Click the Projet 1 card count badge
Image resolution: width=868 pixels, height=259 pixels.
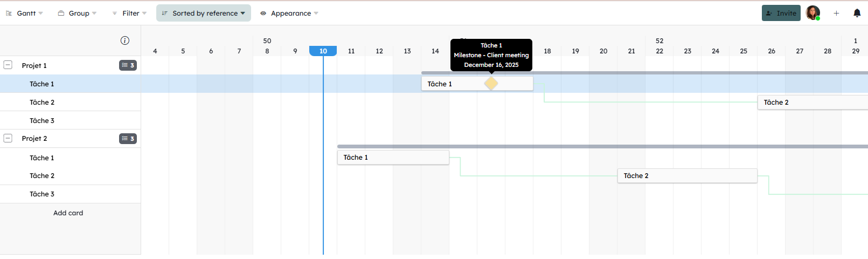tap(128, 65)
